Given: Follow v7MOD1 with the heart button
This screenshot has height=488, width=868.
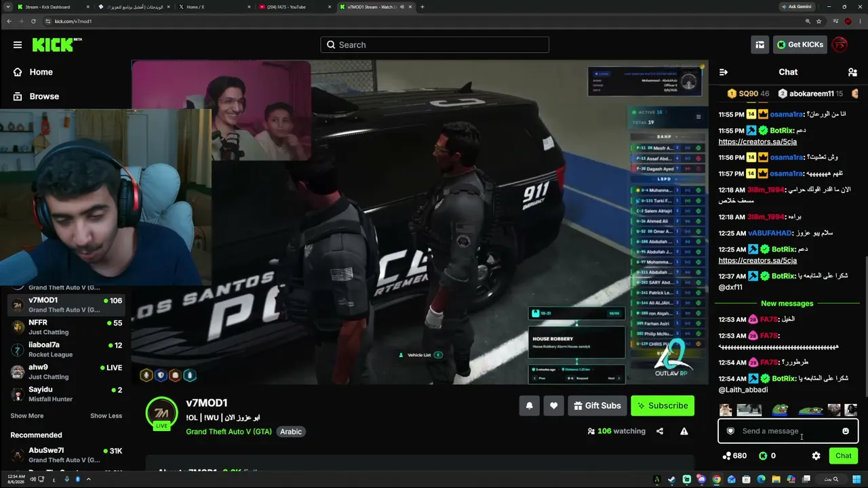Looking at the screenshot, I should pos(553,405).
